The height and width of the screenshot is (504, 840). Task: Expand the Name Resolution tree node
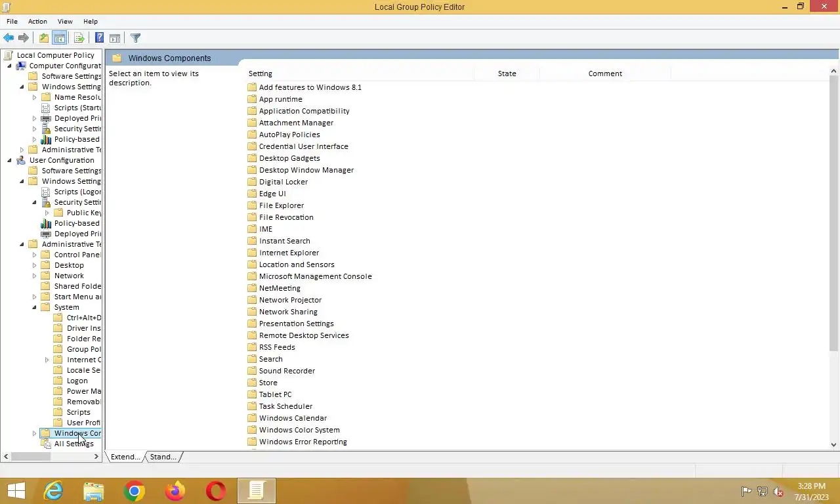coord(35,97)
